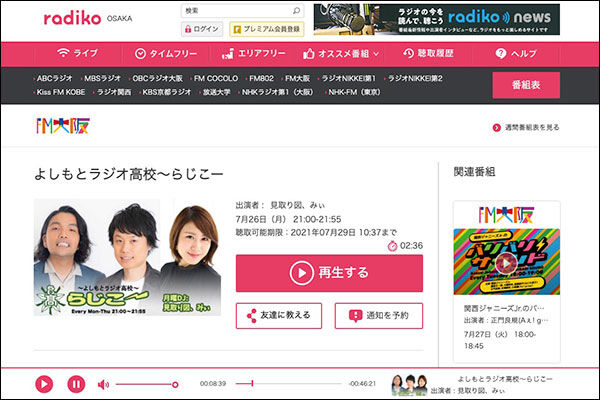Select MBSラジオ station
The width and height of the screenshot is (600, 400).
(x=102, y=78)
